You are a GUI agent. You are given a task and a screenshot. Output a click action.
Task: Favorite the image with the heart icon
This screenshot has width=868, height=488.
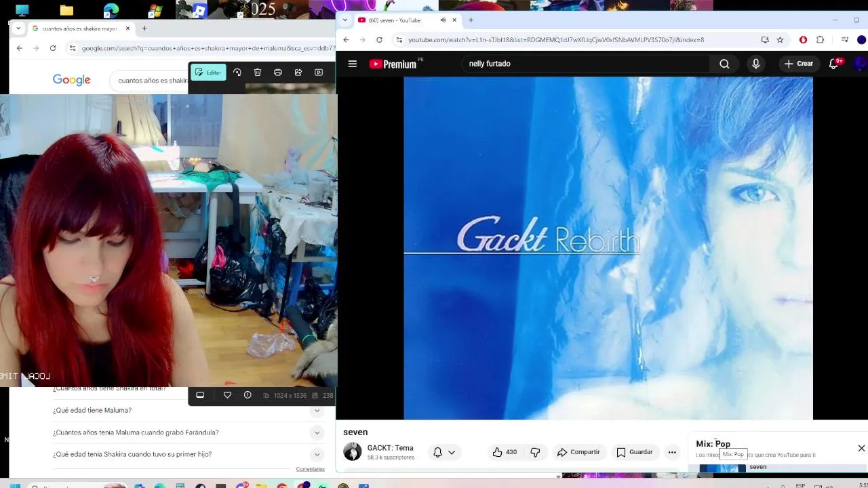pyautogui.click(x=227, y=395)
